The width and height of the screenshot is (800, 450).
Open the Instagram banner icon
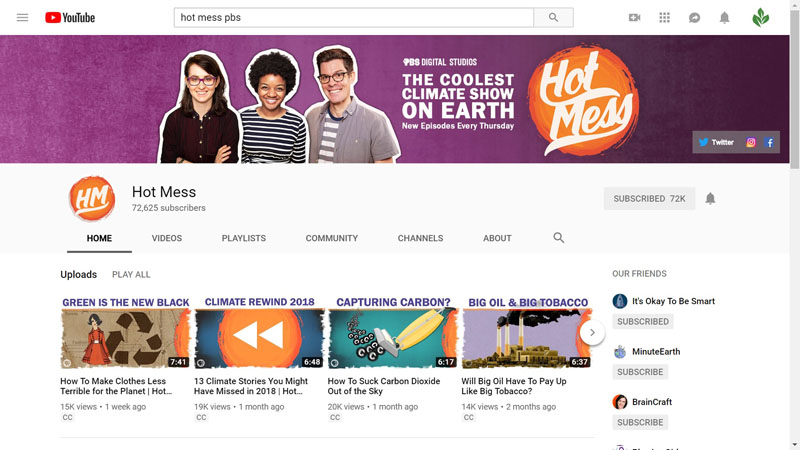[x=751, y=142]
